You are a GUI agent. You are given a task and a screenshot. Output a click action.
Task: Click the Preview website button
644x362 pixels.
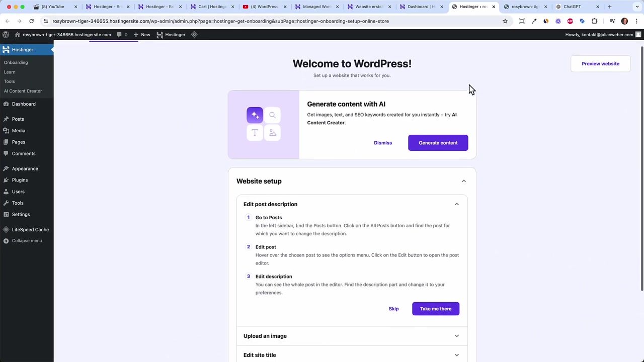(x=600, y=64)
